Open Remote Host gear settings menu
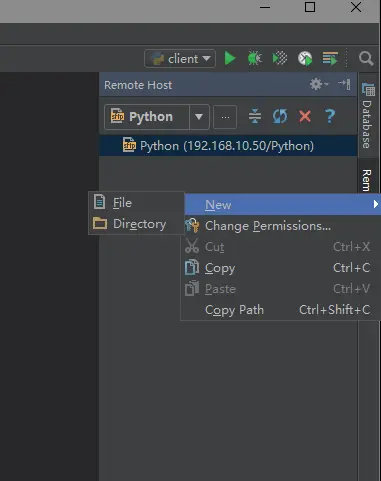 [319, 84]
